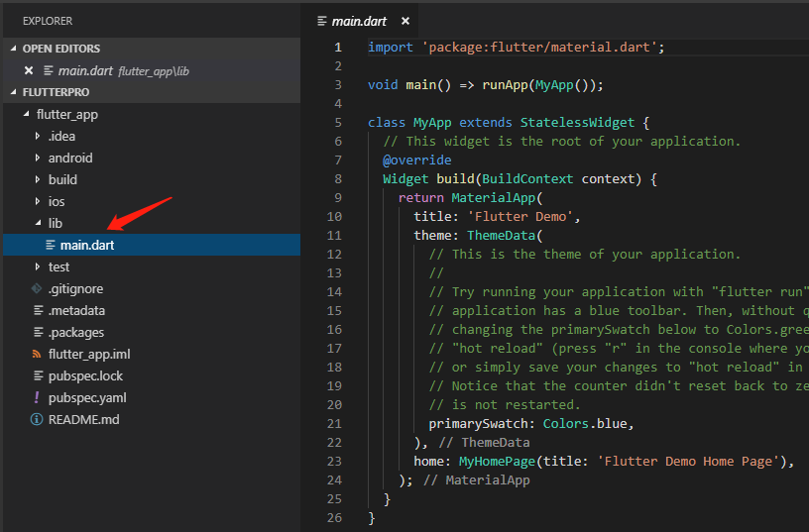Click '@override' annotation on line 7
The width and height of the screenshot is (809, 532).
click(416, 160)
